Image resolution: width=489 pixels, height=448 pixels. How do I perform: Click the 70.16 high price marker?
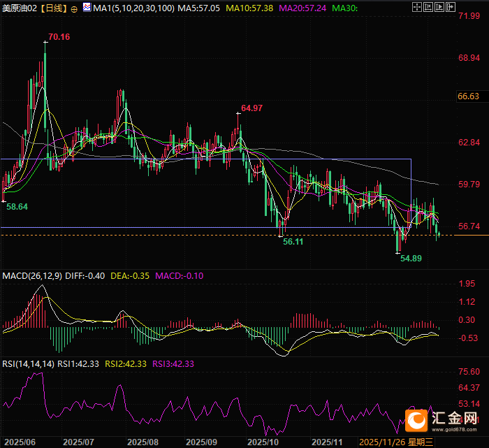point(59,36)
